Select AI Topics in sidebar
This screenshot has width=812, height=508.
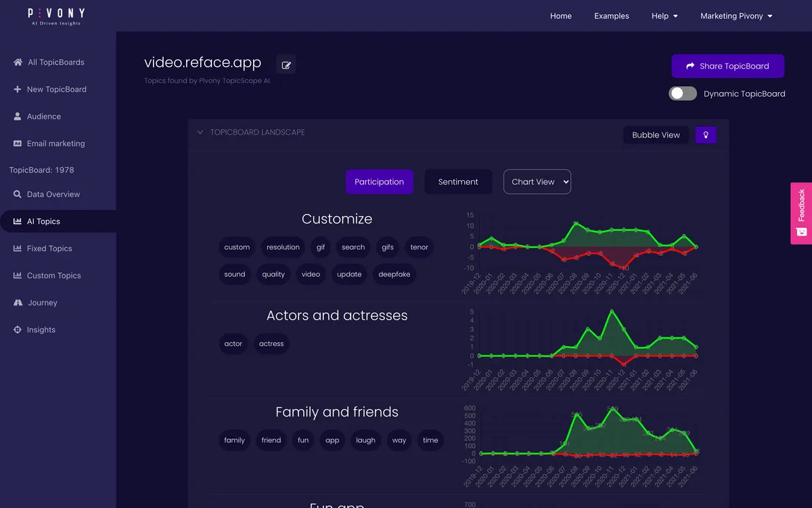coord(58,221)
